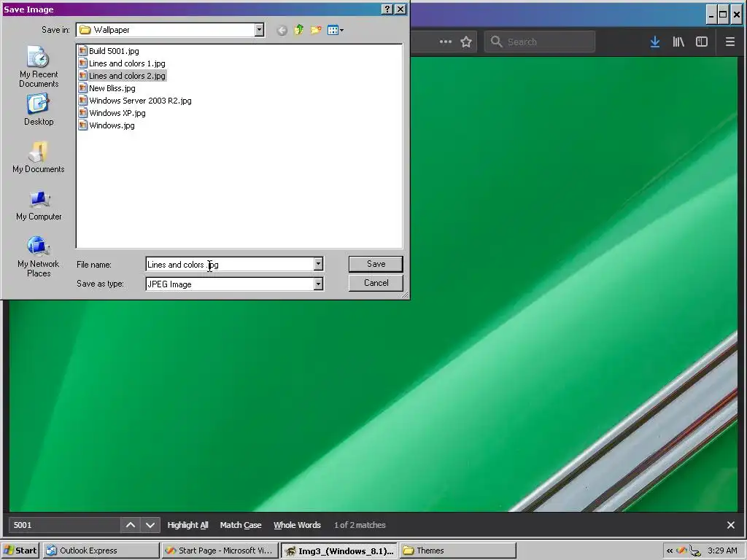The image size is (747, 560).
Task: Toggle Highlight All in find bar
Action: 187,525
